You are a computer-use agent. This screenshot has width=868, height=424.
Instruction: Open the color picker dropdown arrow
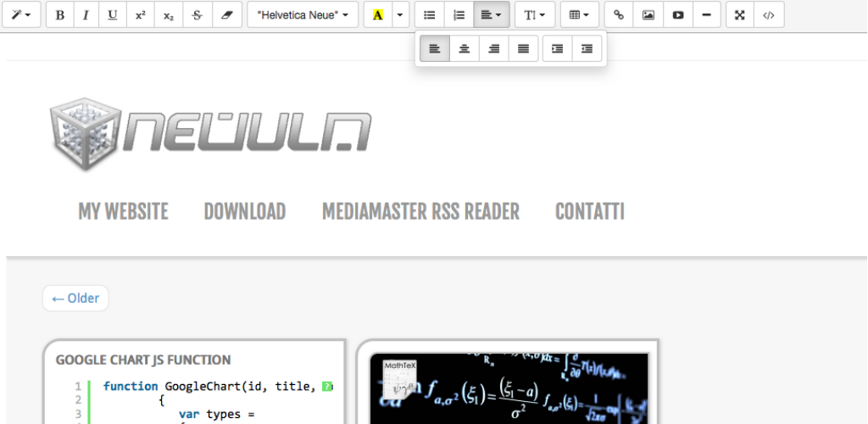tap(401, 15)
